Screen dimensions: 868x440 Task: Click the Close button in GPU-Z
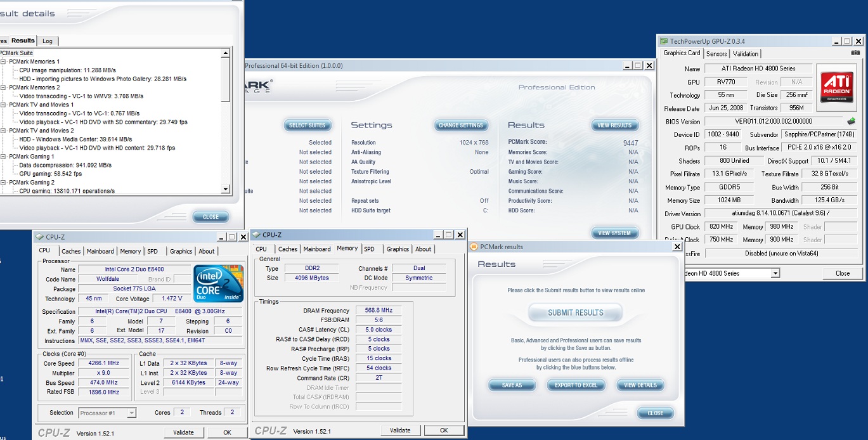pyautogui.click(x=843, y=273)
